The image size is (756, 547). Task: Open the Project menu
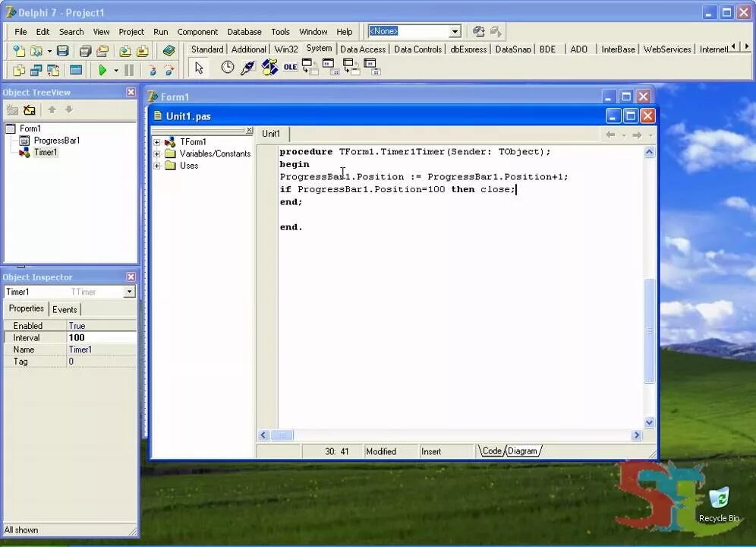click(x=131, y=32)
